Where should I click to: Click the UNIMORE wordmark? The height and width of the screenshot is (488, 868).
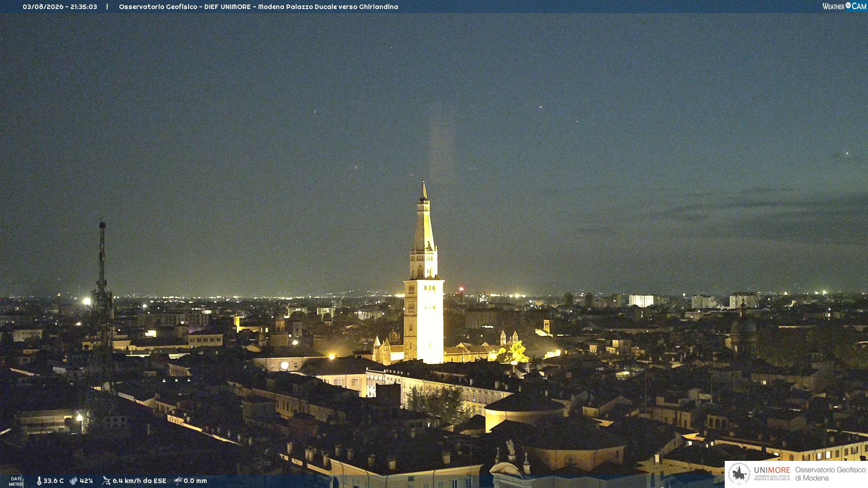(x=772, y=470)
